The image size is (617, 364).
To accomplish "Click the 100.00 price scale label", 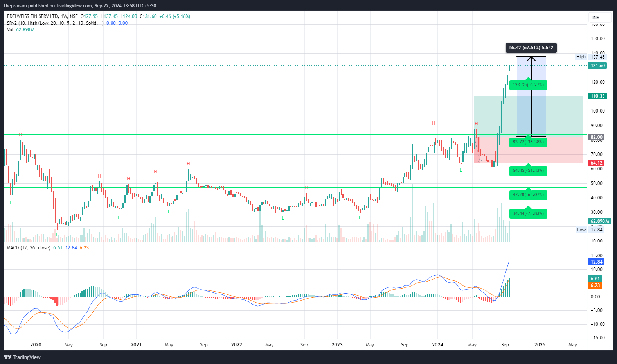I will coord(598,111).
